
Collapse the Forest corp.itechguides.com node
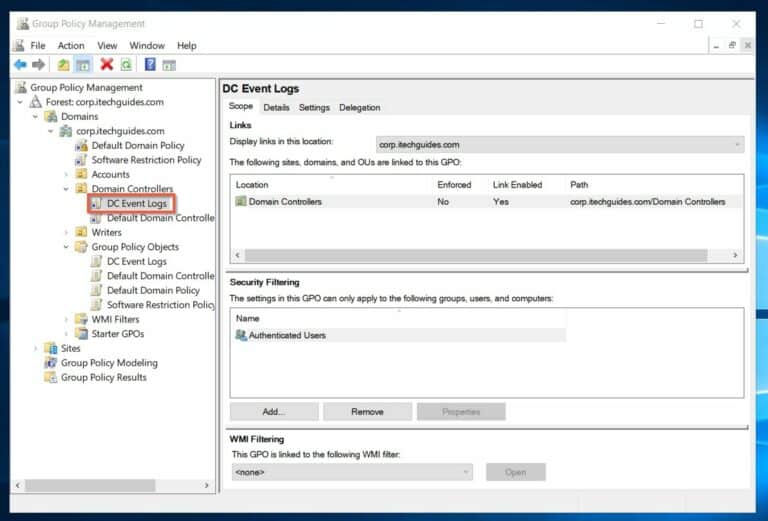click(x=20, y=102)
